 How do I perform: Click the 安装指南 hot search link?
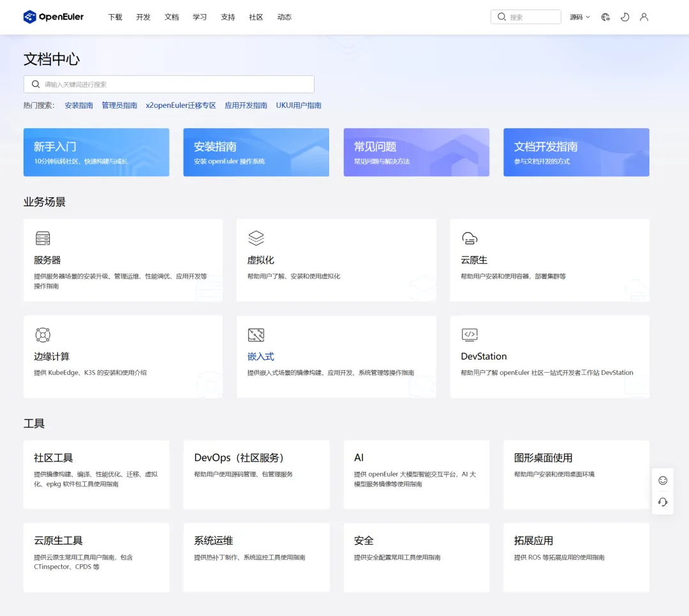pyautogui.click(x=78, y=105)
